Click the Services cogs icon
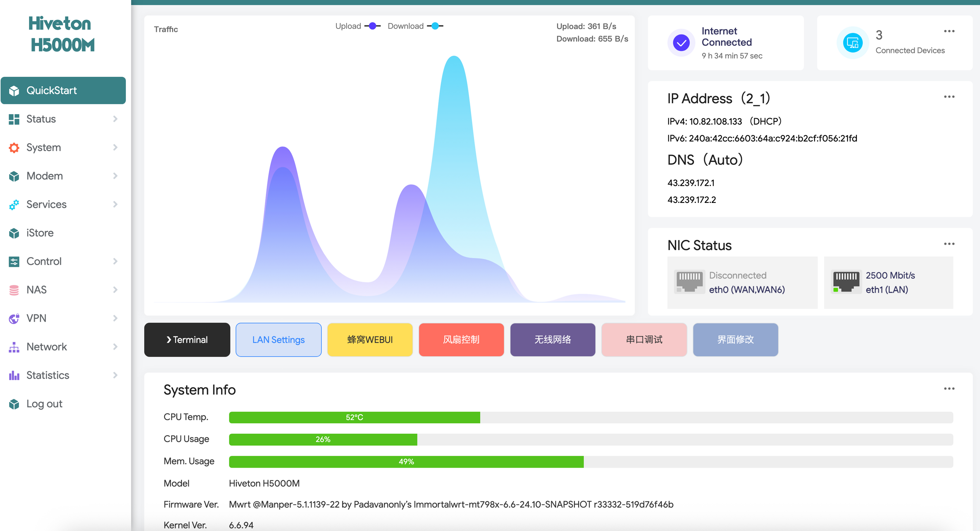The image size is (980, 531). (14, 205)
